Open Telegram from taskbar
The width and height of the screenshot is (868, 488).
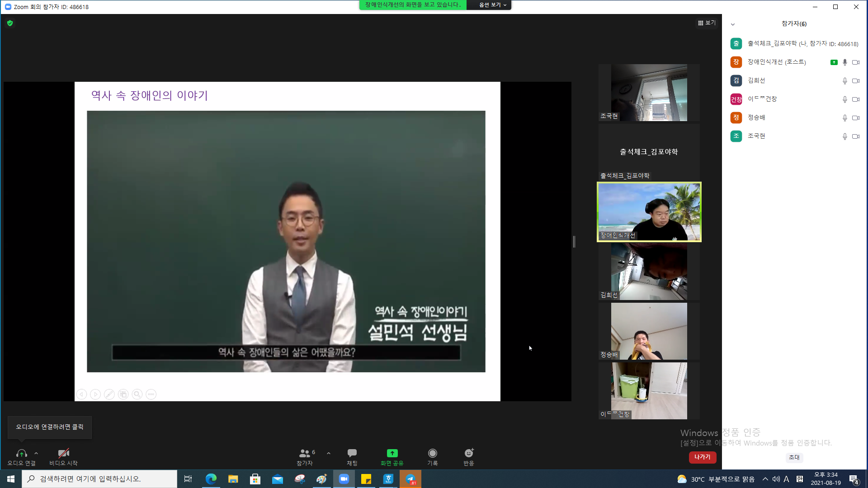click(410, 479)
